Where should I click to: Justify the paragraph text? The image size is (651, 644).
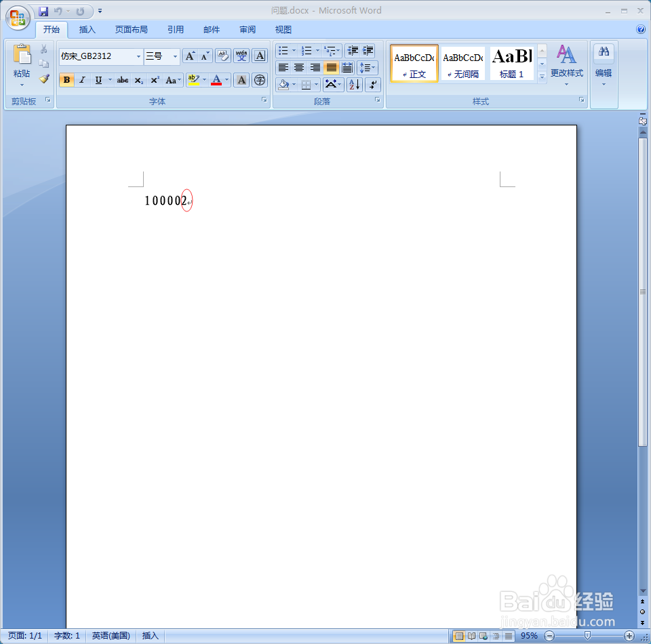click(x=332, y=67)
